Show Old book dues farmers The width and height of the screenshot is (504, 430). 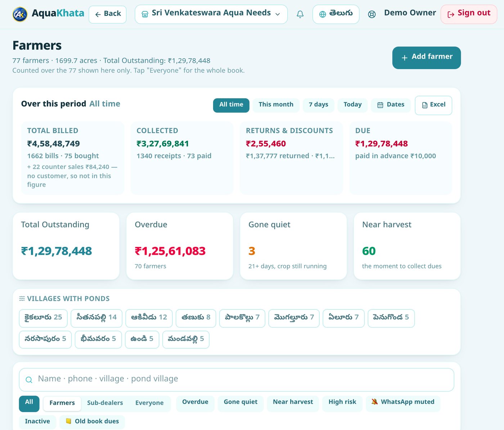92,422
